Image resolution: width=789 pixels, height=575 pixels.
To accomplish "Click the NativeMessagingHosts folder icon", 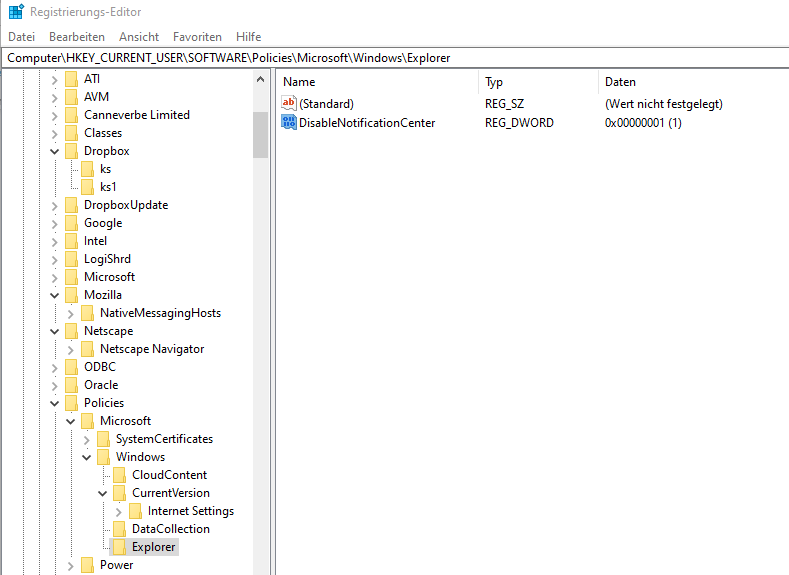I will click(88, 313).
